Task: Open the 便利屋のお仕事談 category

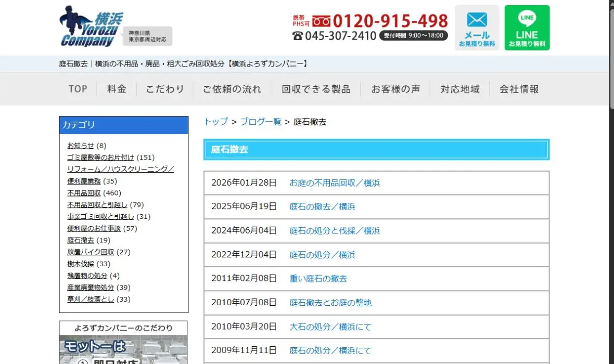Action: [x=94, y=228]
